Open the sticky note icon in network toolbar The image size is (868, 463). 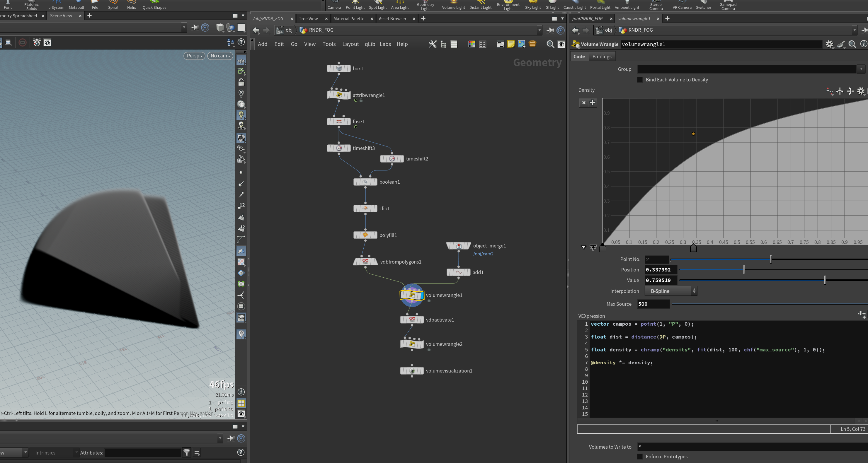(511, 44)
